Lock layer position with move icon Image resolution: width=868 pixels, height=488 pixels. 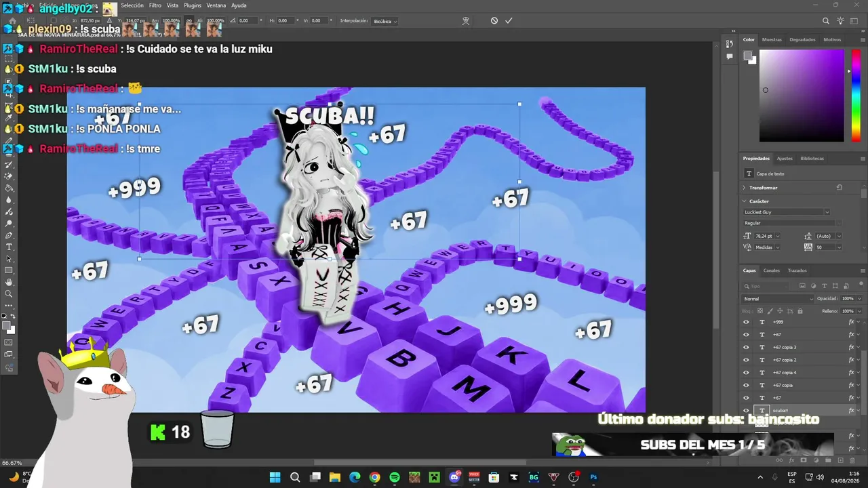coord(780,311)
